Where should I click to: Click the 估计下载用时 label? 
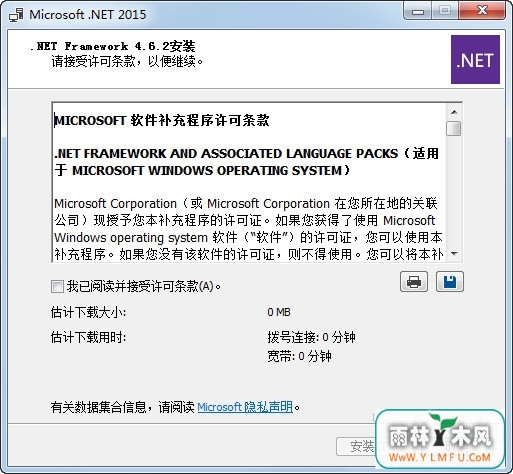(x=88, y=337)
